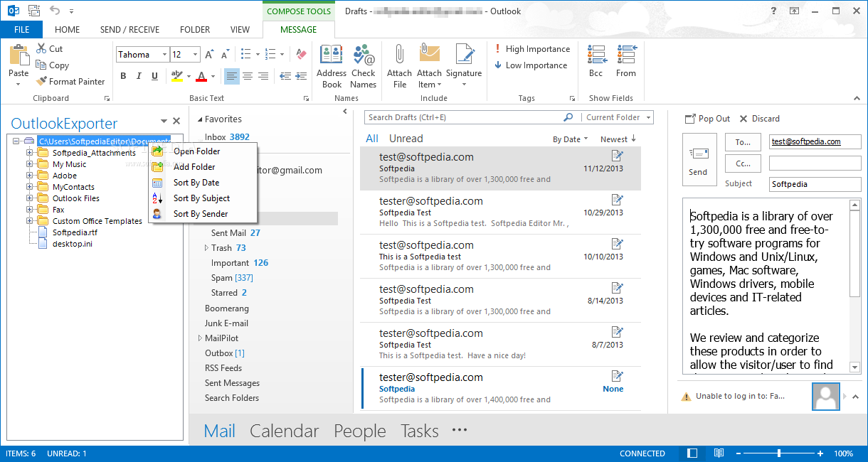Choose Open Folder in context menu
The image size is (868, 462).
tap(203, 151)
